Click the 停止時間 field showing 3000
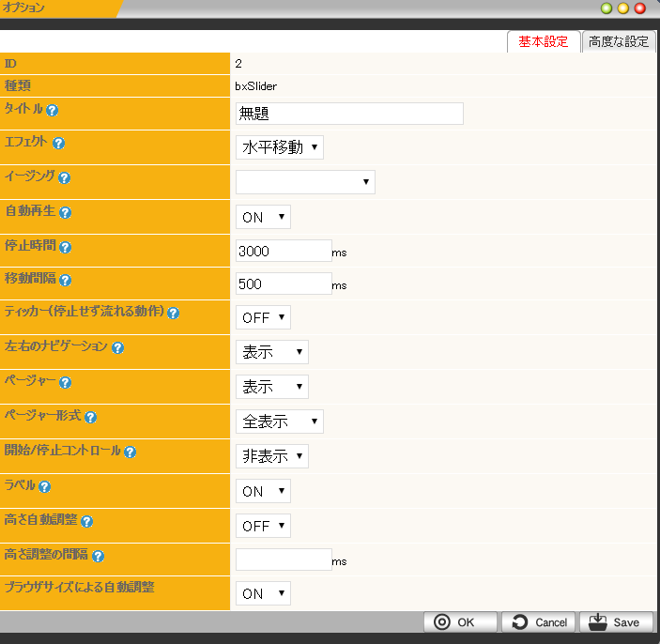The image size is (660, 644). pos(284,251)
